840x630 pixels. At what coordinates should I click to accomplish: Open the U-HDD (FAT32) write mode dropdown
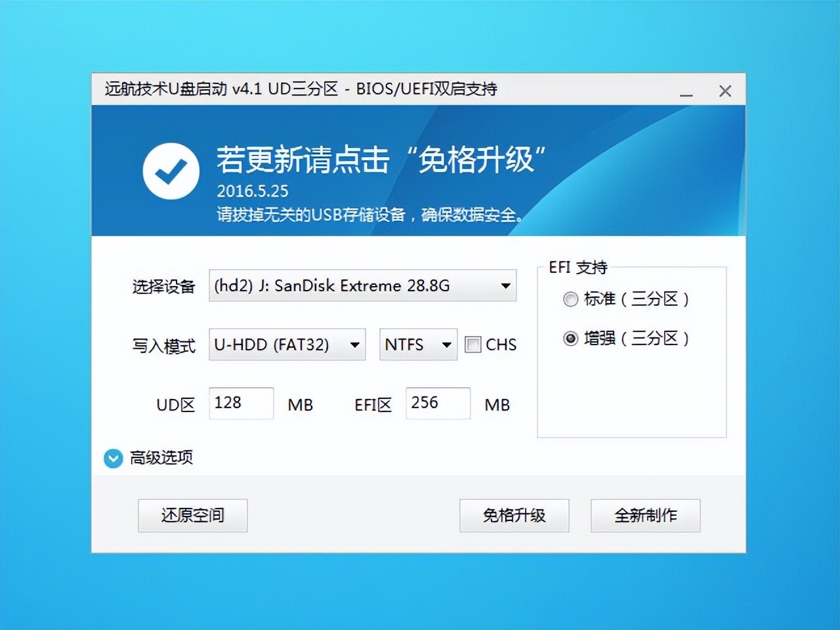[x=286, y=344]
